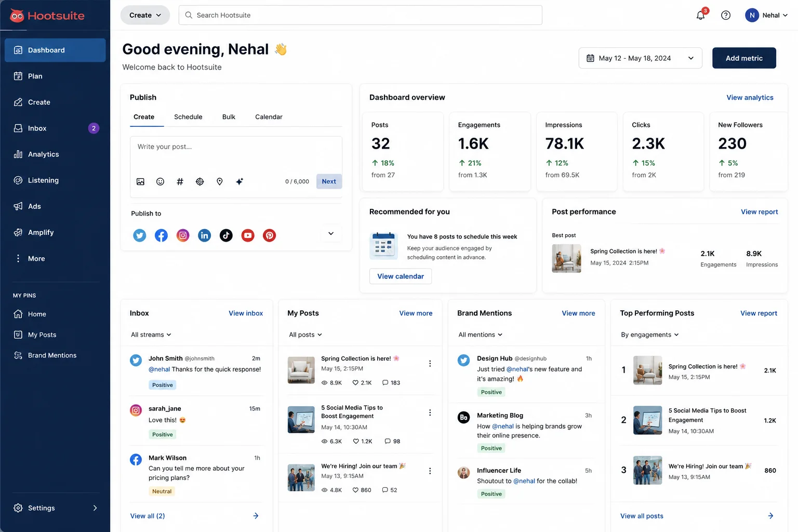
Task: Open the best post Spring Collection thumbnail
Action: pos(566,258)
